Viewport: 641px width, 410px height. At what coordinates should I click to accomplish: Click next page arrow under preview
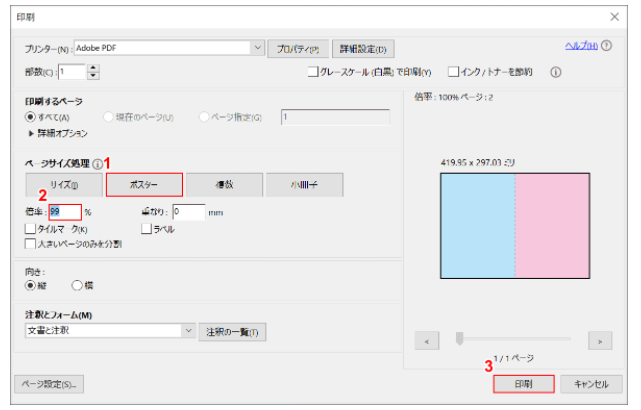pos(600,341)
